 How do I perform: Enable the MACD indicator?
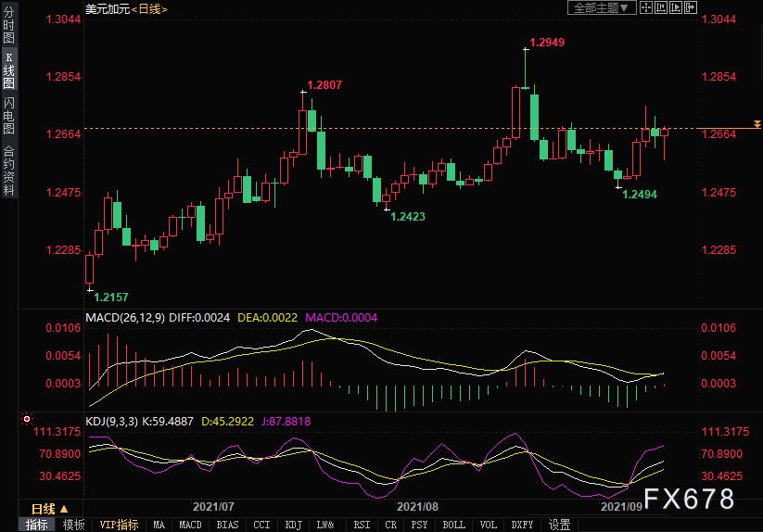pos(190,525)
